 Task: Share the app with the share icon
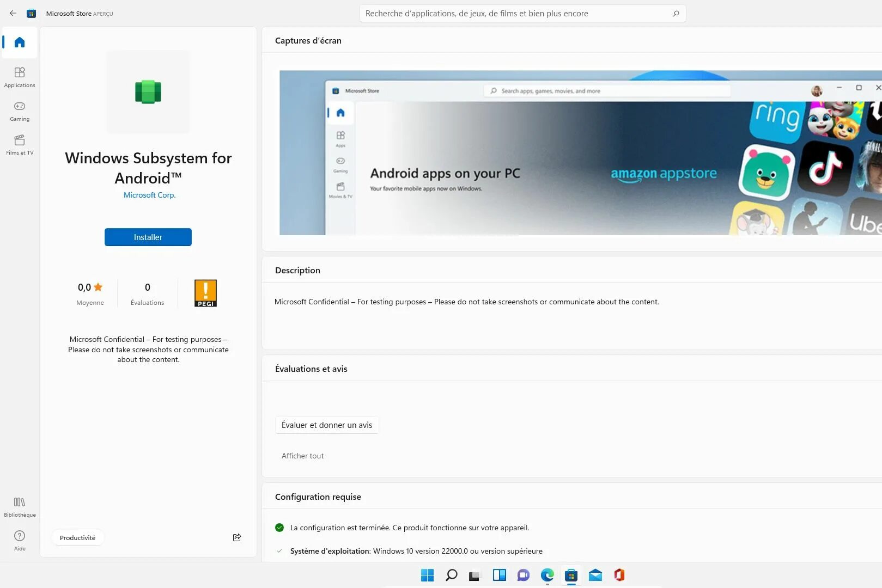(237, 537)
